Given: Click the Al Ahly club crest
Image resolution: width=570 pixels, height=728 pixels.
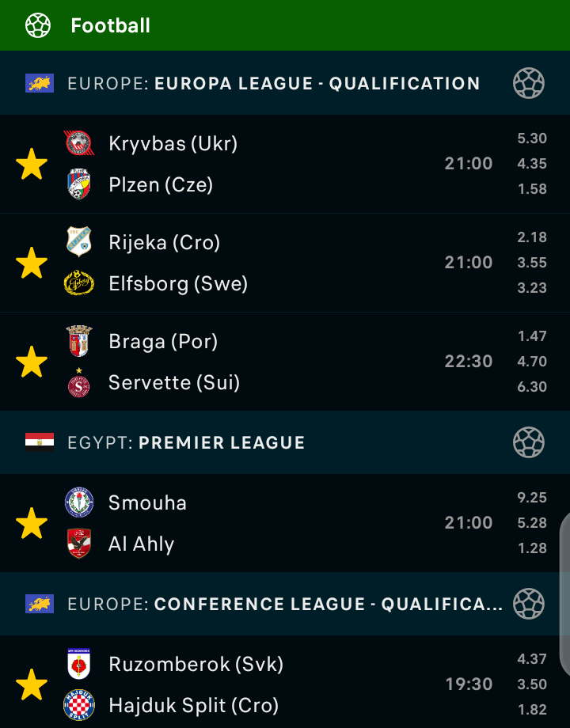Looking at the screenshot, I should point(78,544).
